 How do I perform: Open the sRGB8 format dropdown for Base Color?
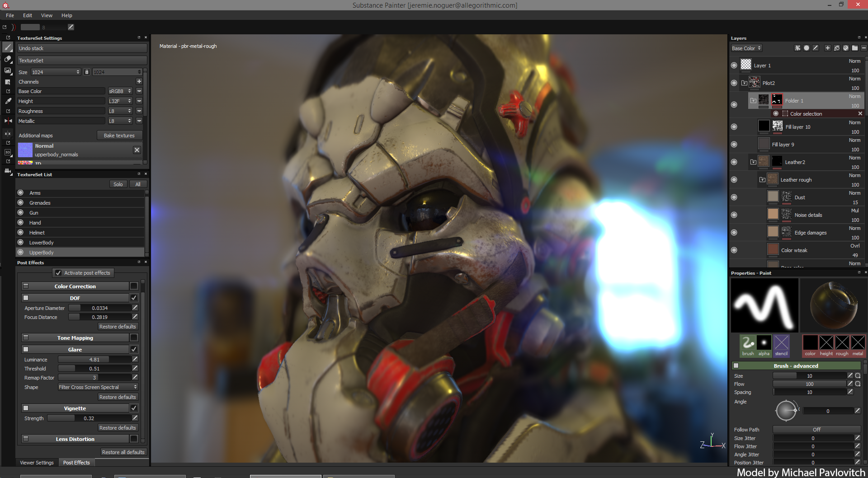120,91
